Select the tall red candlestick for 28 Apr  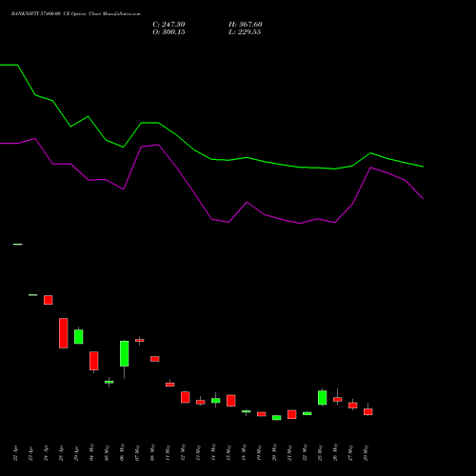pyautogui.click(x=64, y=333)
